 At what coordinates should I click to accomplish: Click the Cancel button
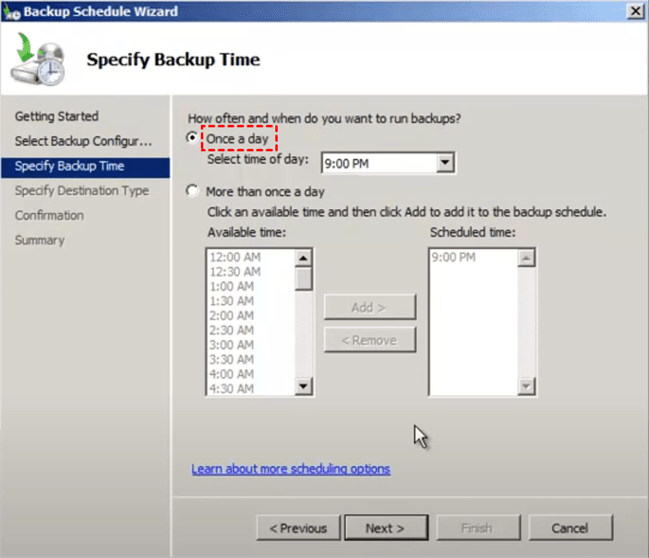click(570, 528)
